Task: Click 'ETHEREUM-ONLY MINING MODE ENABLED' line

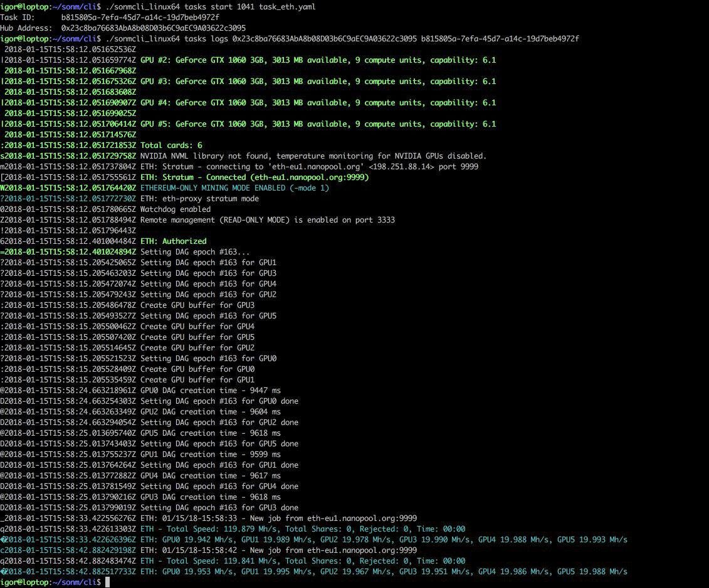Action: tap(234, 187)
